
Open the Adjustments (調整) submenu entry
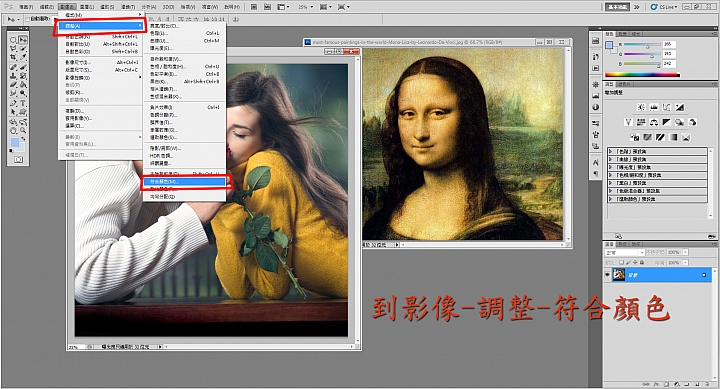(x=100, y=26)
